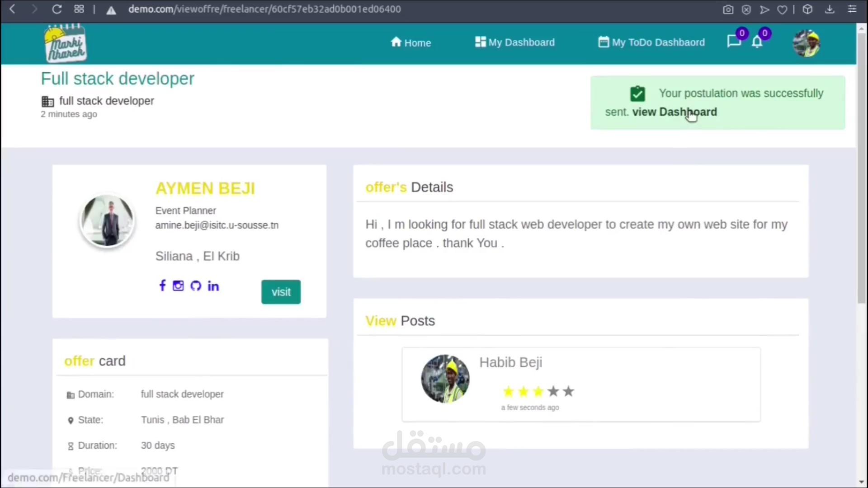868x488 pixels.
Task: Follow the view Dashboard link
Action: point(674,112)
